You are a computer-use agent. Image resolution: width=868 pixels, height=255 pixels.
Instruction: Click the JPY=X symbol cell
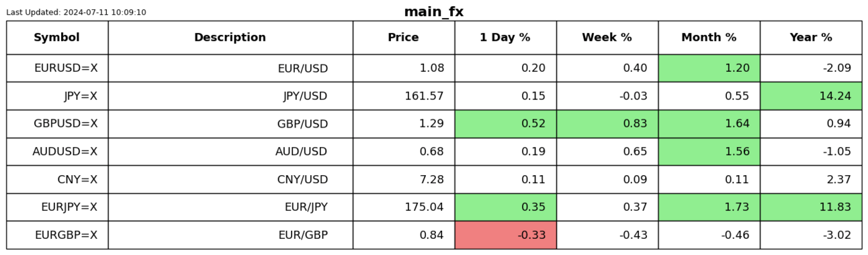coord(57,96)
